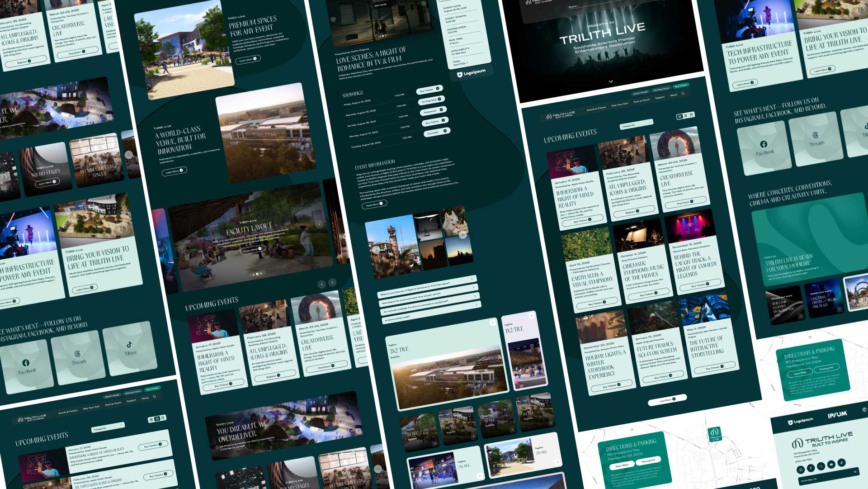Click the Postponed showing button

(x=433, y=111)
